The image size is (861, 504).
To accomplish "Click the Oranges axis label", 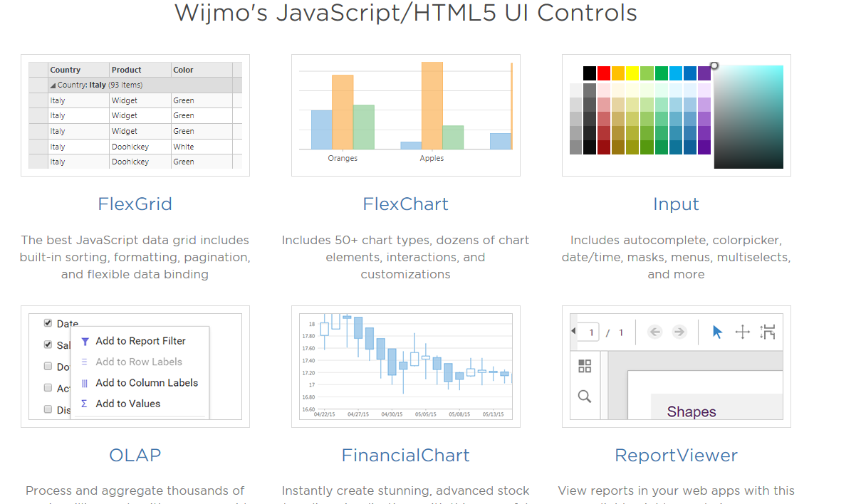I will click(343, 158).
